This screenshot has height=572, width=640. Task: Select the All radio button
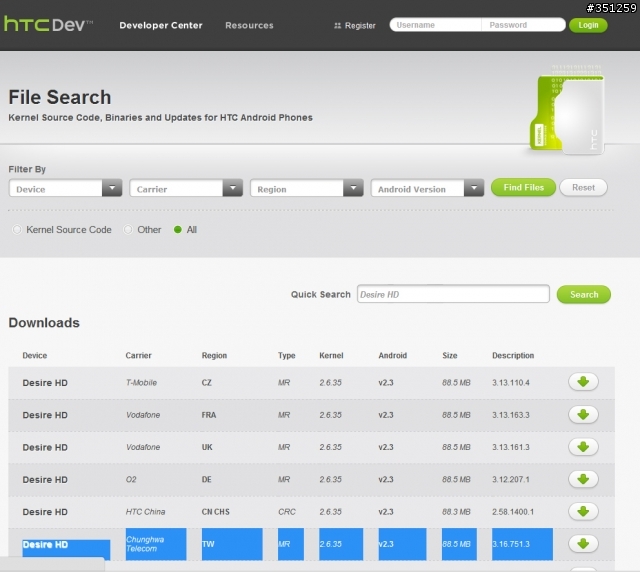[178, 229]
